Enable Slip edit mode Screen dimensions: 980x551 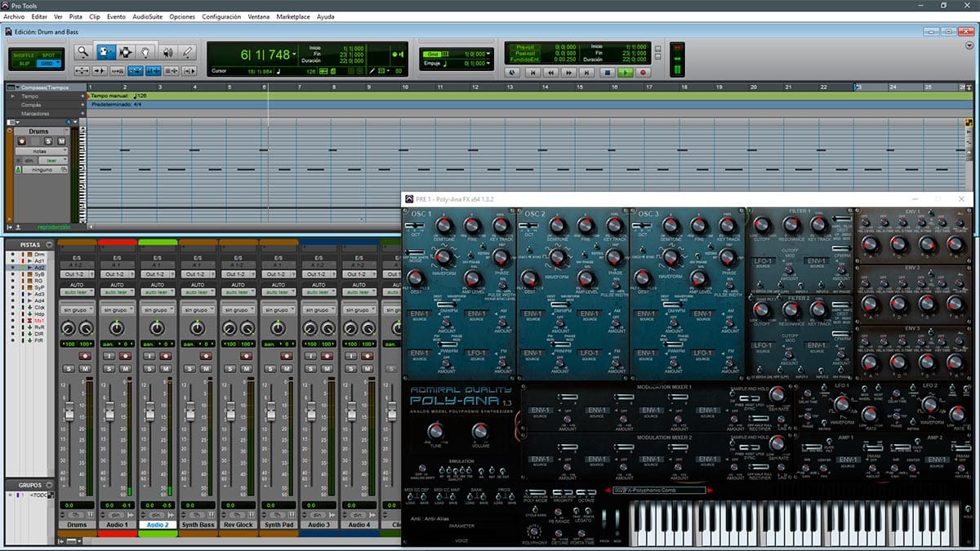click(24, 63)
